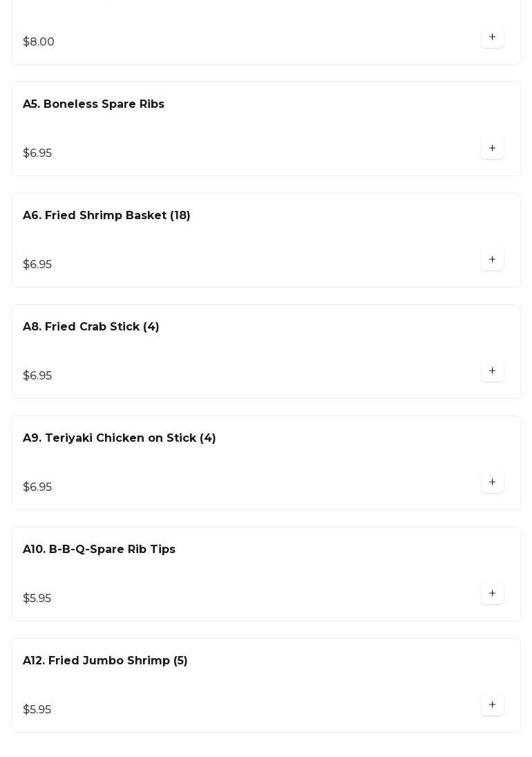Open the A12. Fried Jumbo Shrimp (5) title
Screen dimensions: 532x757
[x=105, y=661]
